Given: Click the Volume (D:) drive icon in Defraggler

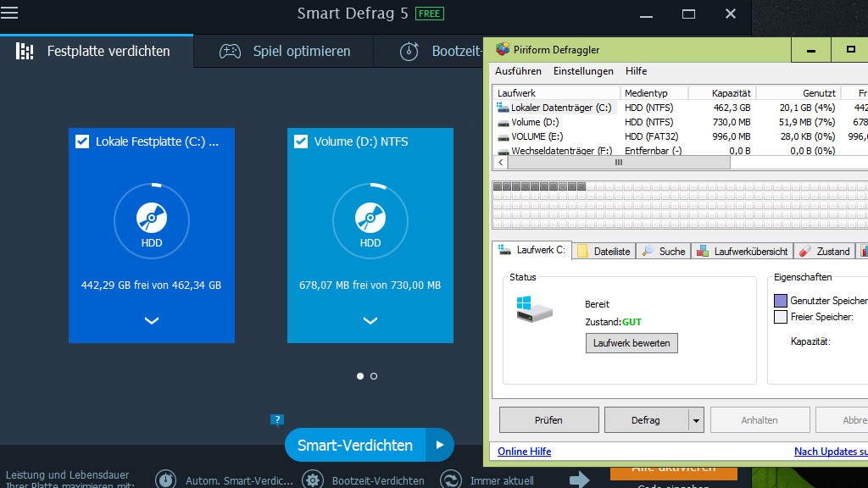Looking at the screenshot, I should click(503, 122).
